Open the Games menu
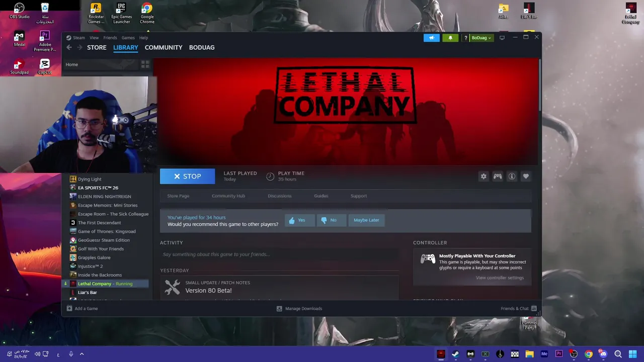Viewport: 644px width, 362px height. [x=128, y=38]
